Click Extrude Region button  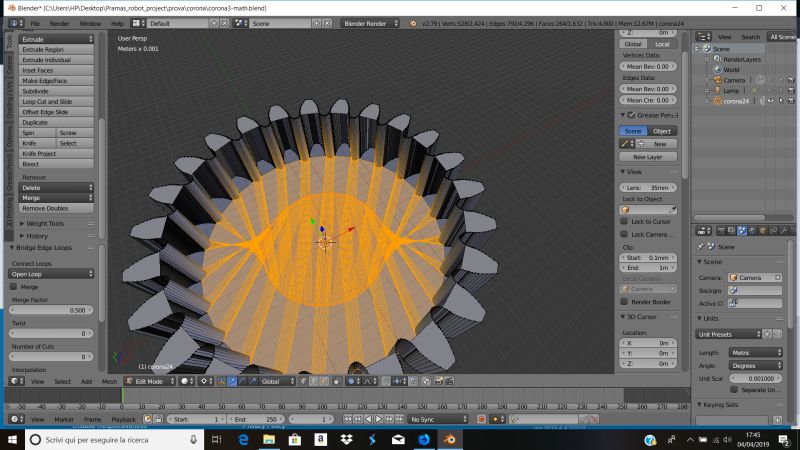pyautogui.click(x=56, y=49)
